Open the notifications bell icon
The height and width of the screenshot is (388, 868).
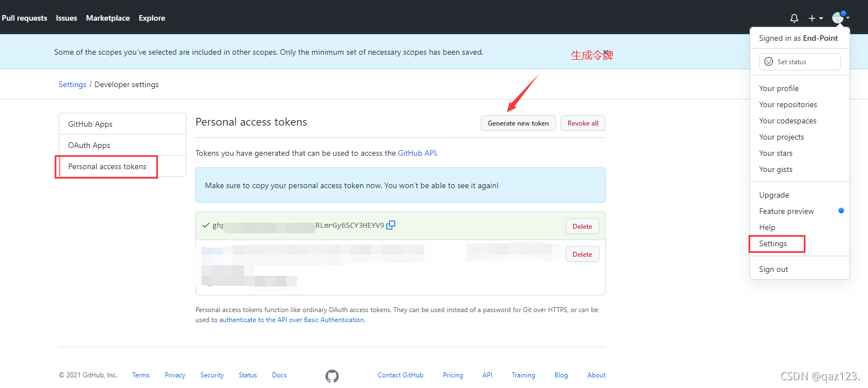(x=794, y=18)
